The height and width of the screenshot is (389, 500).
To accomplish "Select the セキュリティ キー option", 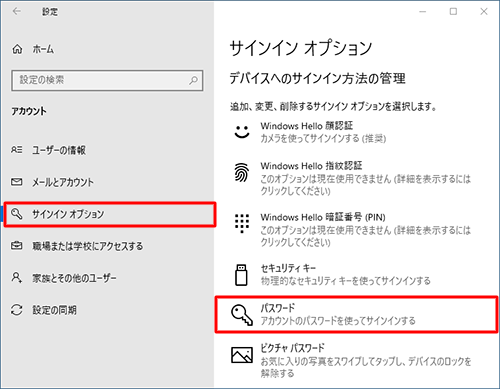I will (x=357, y=275).
